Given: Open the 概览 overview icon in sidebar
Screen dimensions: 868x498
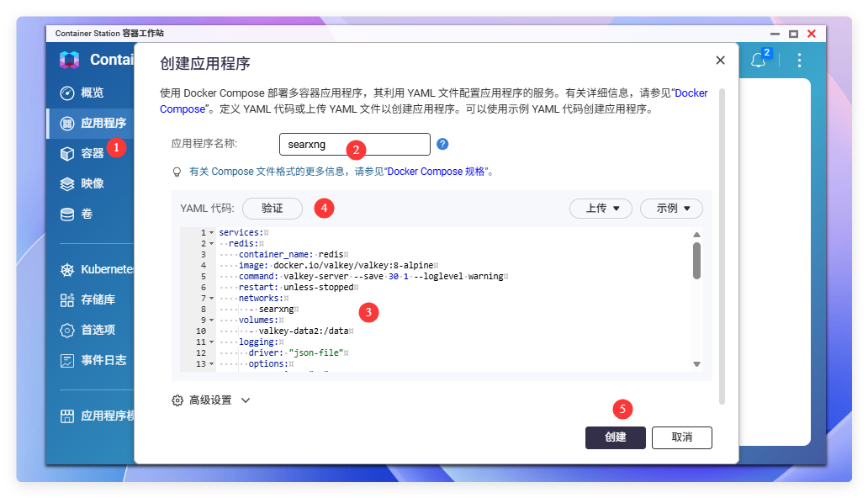Looking at the screenshot, I should (66, 93).
